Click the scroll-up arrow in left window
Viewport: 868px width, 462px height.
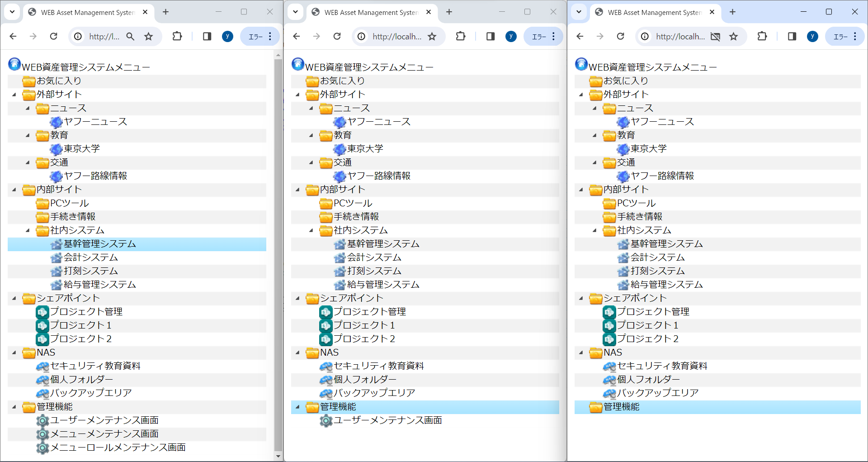pyautogui.click(x=278, y=55)
